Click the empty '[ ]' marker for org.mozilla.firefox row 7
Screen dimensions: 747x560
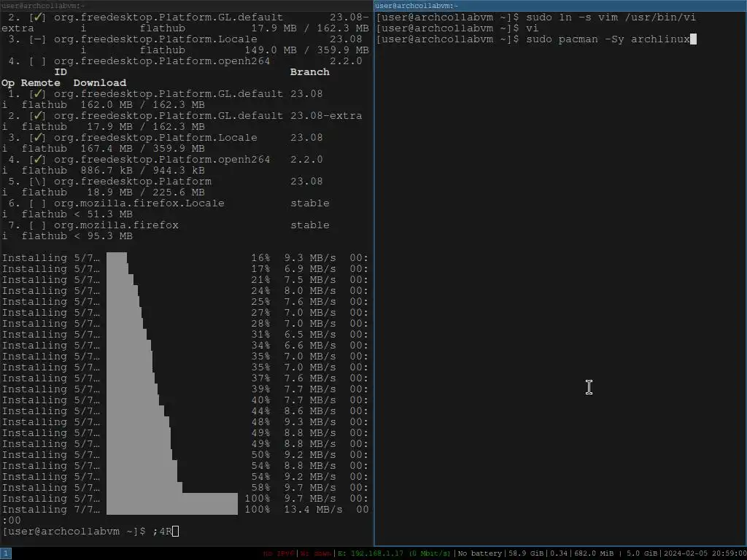tap(38, 225)
